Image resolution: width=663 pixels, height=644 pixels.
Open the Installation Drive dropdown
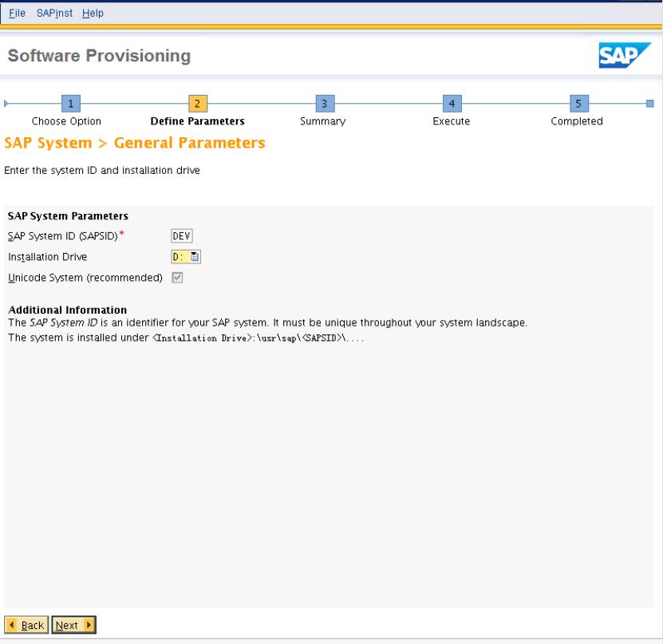(186, 257)
